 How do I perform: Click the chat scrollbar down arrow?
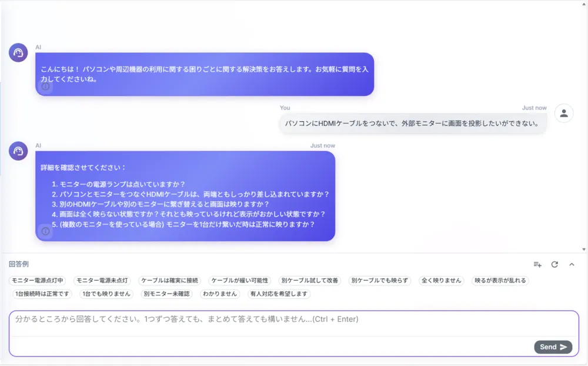[x=584, y=249]
